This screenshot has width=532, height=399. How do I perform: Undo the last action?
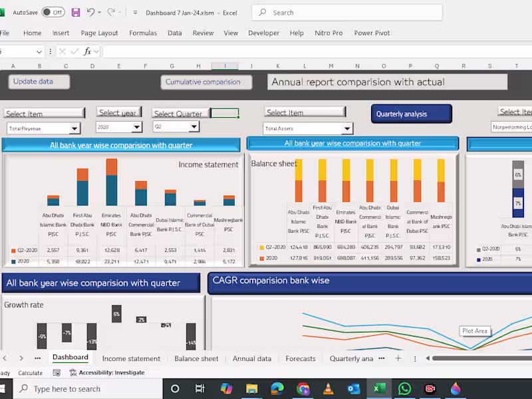[x=91, y=12]
